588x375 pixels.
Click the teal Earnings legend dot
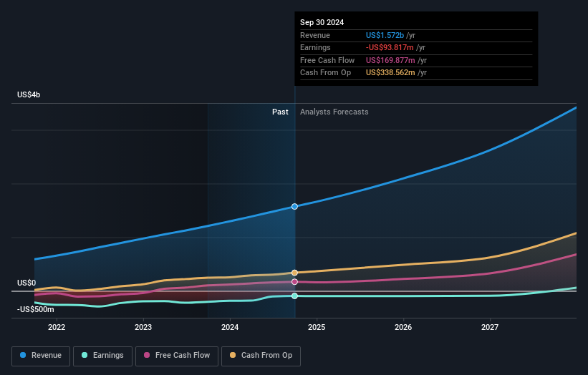[85, 355]
